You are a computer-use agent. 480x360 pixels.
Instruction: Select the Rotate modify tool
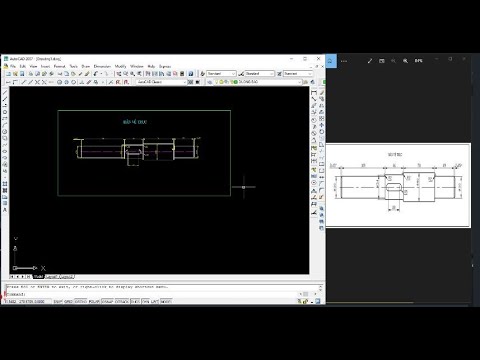[x=322, y=132]
